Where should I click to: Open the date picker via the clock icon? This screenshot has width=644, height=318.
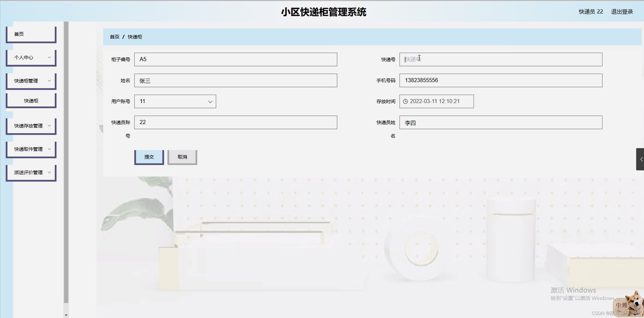pyautogui.click(x=406, y=101)
